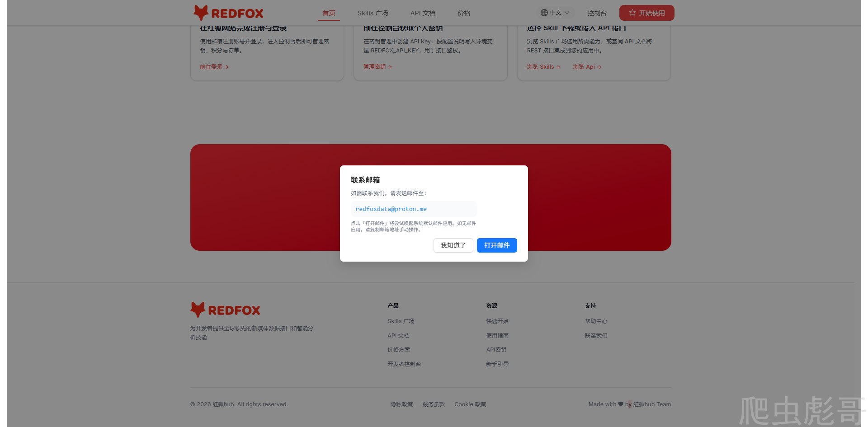
Task: Select the 价格 nav item
Action: click(x=464, y=13)
